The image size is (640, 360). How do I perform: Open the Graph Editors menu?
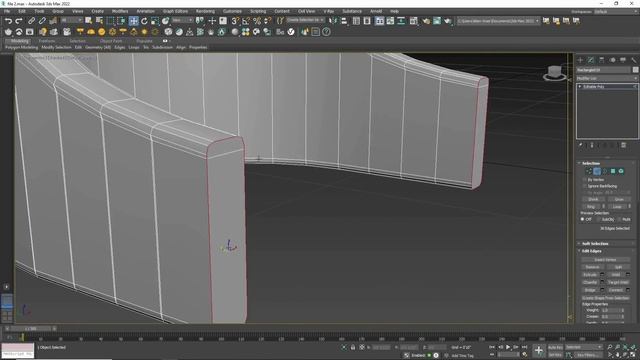[x=175, y=11]
